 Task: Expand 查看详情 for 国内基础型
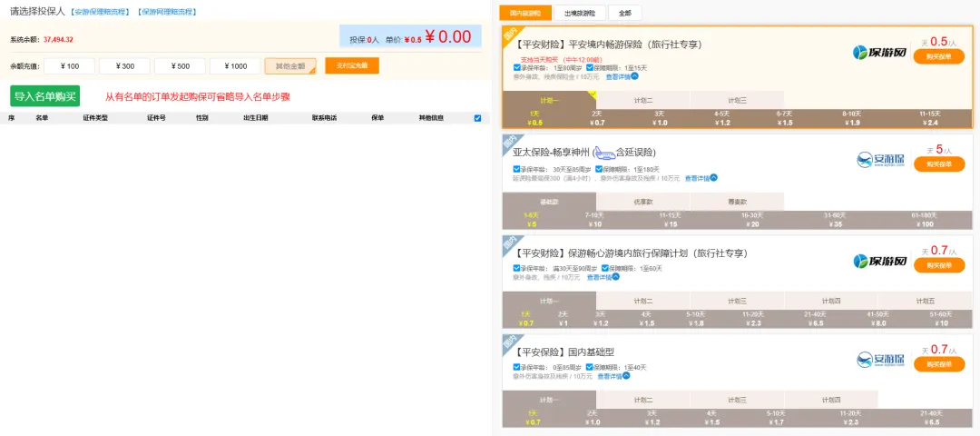613,376
